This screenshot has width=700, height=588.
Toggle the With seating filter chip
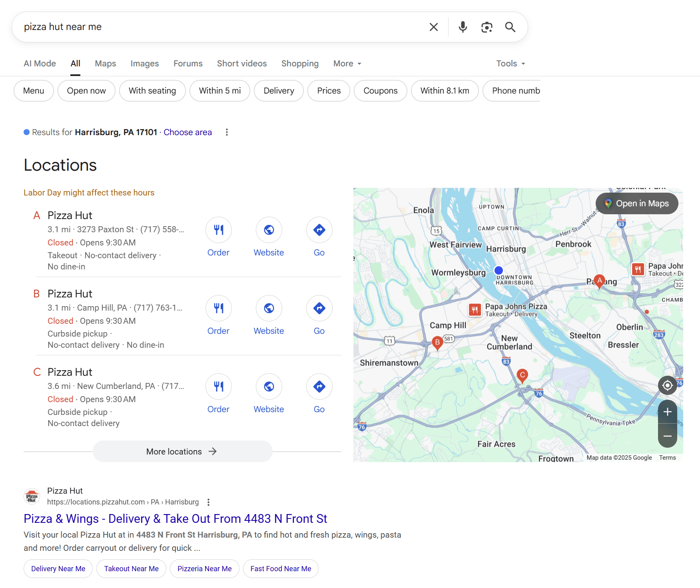click(152, 91)
